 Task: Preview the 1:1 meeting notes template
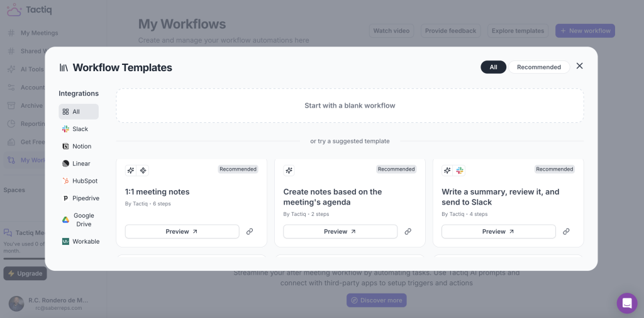(182, 232)
